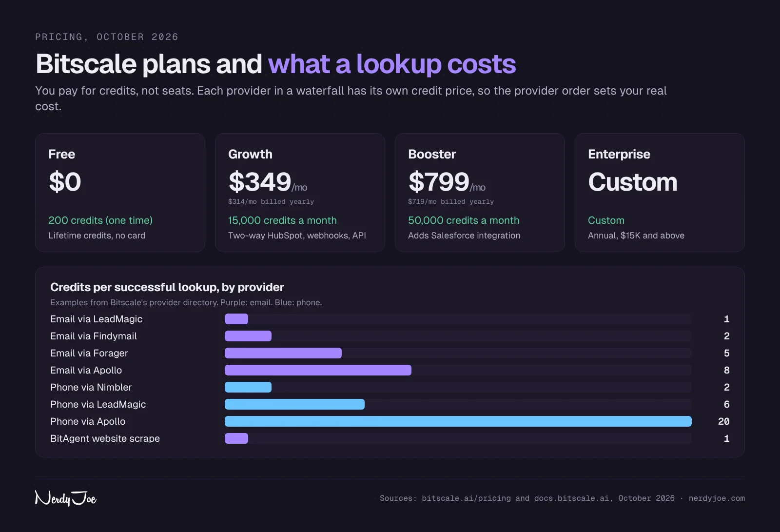Click the BitAgent website scrape bar
Image resolution: width=780 pixels, height=532 pixels.
[236, 438]
